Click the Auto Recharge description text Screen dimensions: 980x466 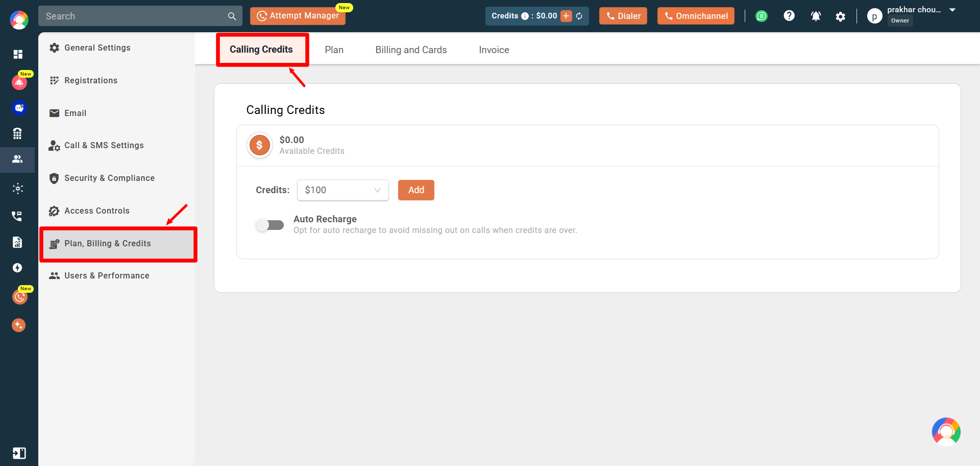(x=435, y=230)
